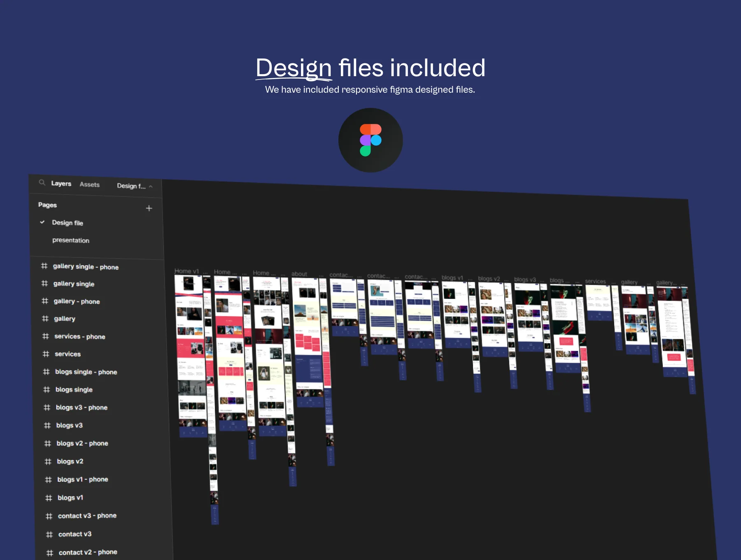This screenshot has width=741, height=560.
Task: Click frame icon next to blogs v3
Action: pos(47,425)
